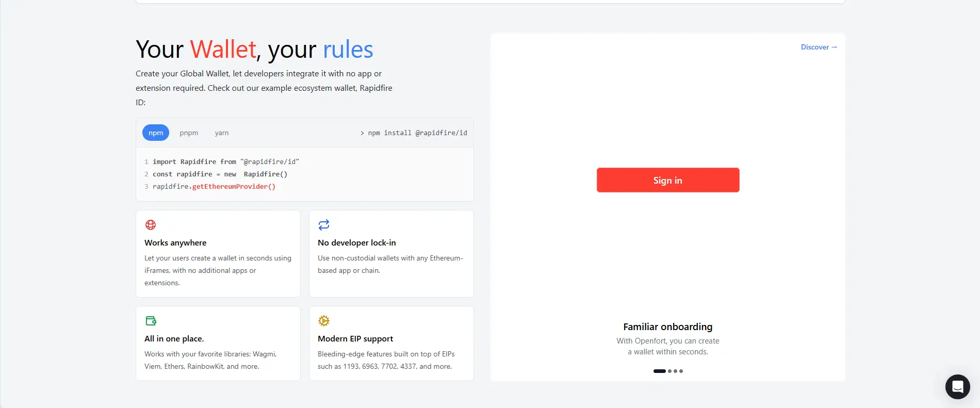Image resolution: width=980 pixels, height=408 pixels.
Task: Click the gear icon above Modern EIP support
Action: 324,321
